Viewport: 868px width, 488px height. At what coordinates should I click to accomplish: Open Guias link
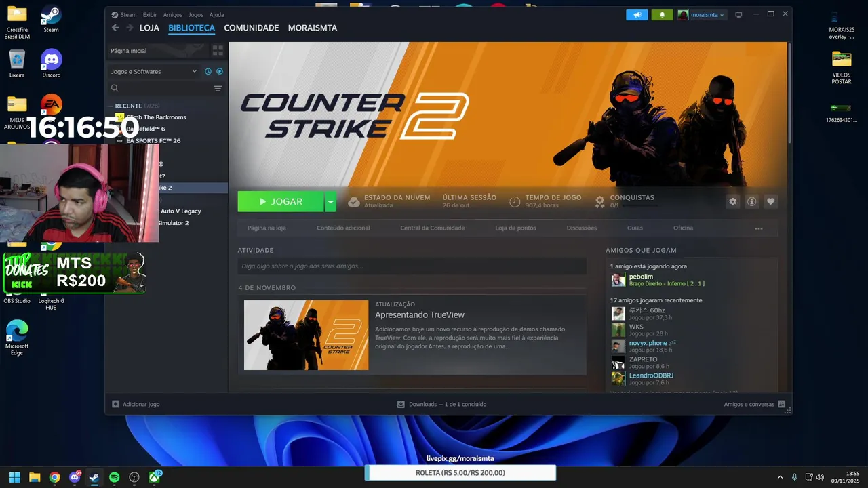[x=635, y=228]
